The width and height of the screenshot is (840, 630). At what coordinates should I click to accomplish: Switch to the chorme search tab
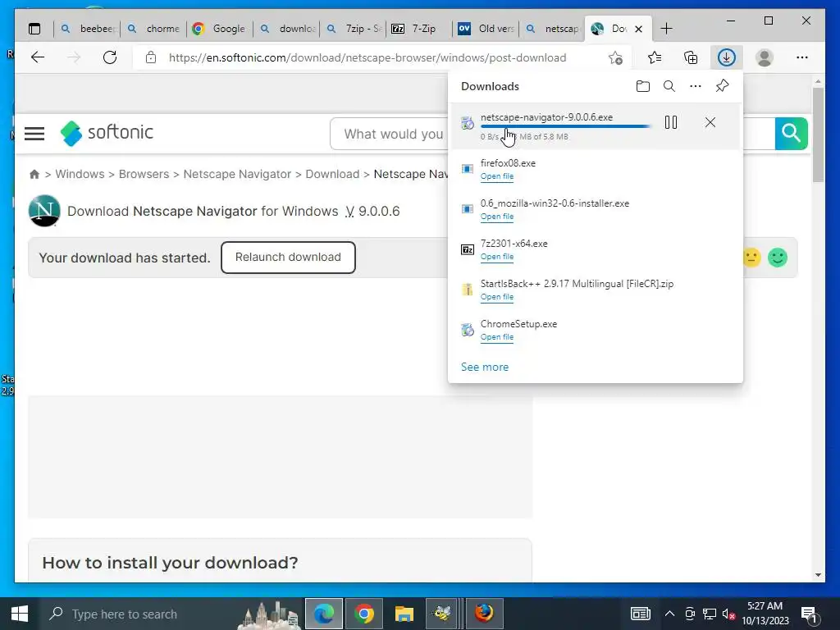[154, 29]
